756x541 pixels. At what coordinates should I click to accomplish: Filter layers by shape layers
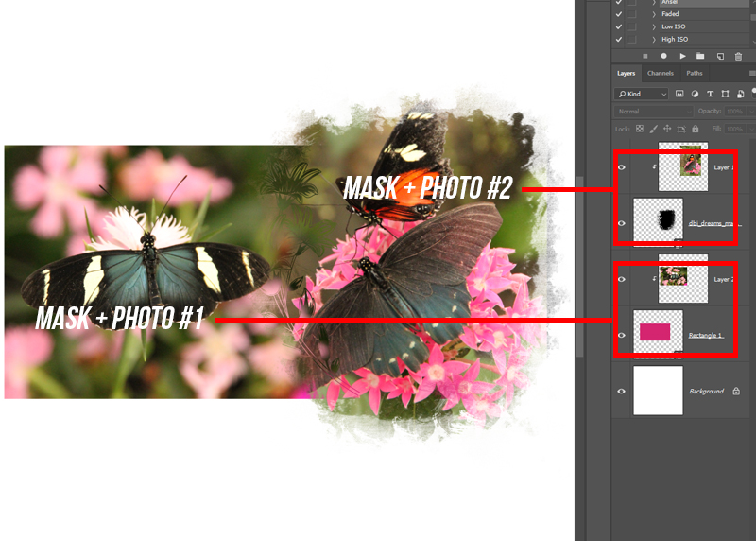click(725, 94)
